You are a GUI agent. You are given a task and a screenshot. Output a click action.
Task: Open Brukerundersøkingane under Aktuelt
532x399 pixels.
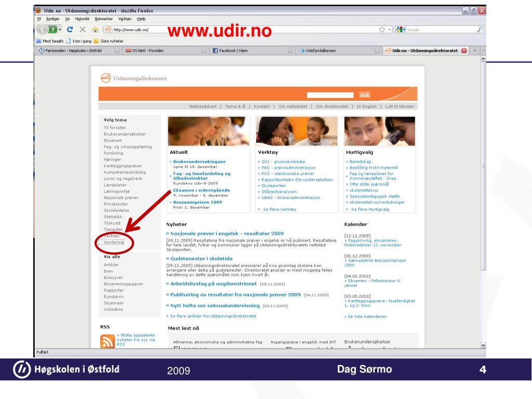pos(199,162)
